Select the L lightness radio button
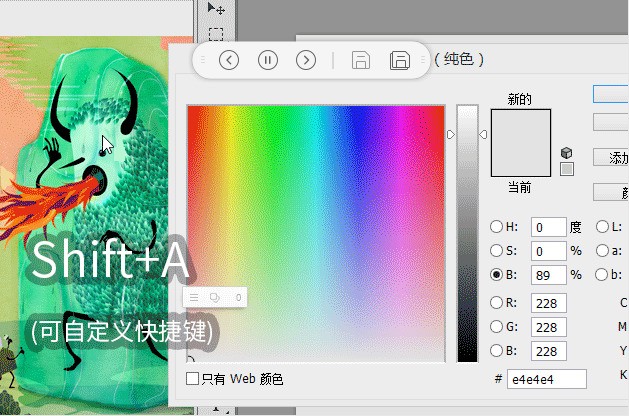Image resolution: width=629 pixels, height=416 pixels. click(x=602, y=227)
